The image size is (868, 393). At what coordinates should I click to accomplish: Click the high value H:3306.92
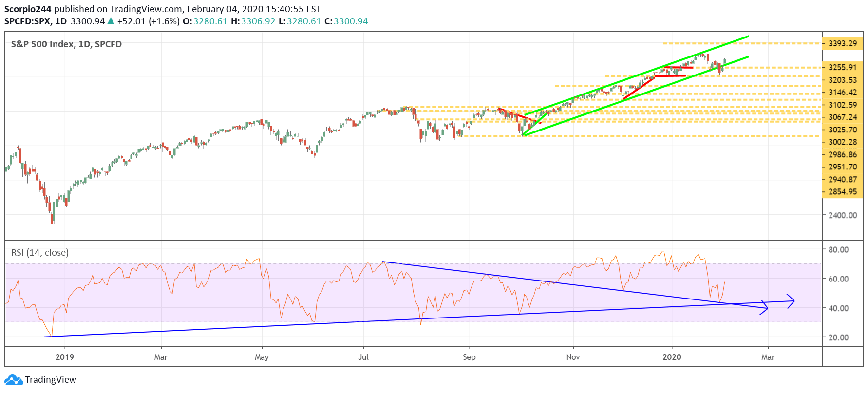[253, 21]
